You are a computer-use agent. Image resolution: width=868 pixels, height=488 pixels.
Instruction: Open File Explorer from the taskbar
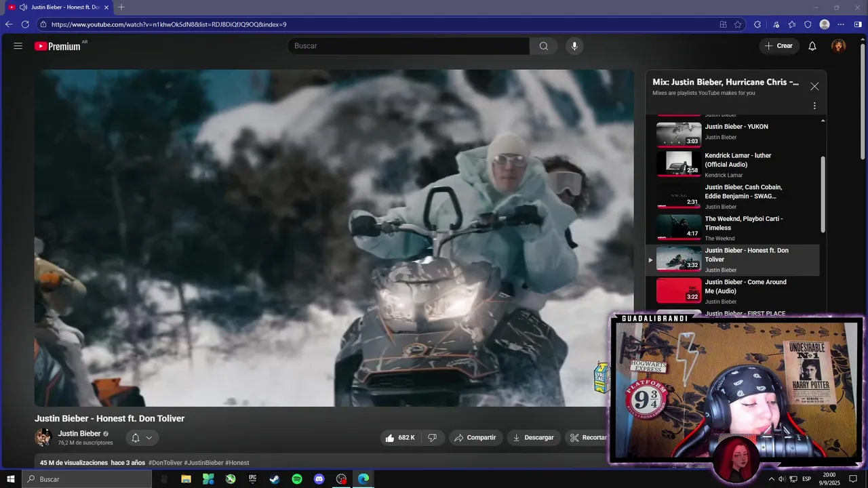[x=186, y=479]
